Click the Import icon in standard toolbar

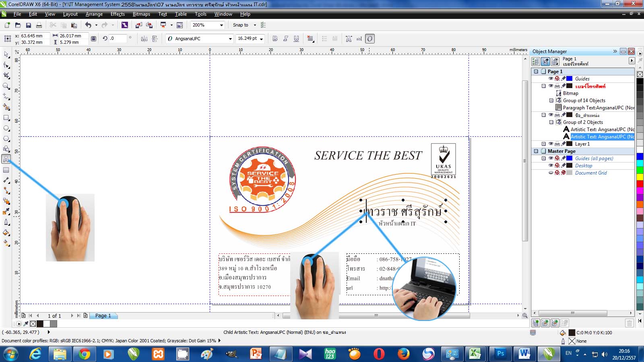138,25
